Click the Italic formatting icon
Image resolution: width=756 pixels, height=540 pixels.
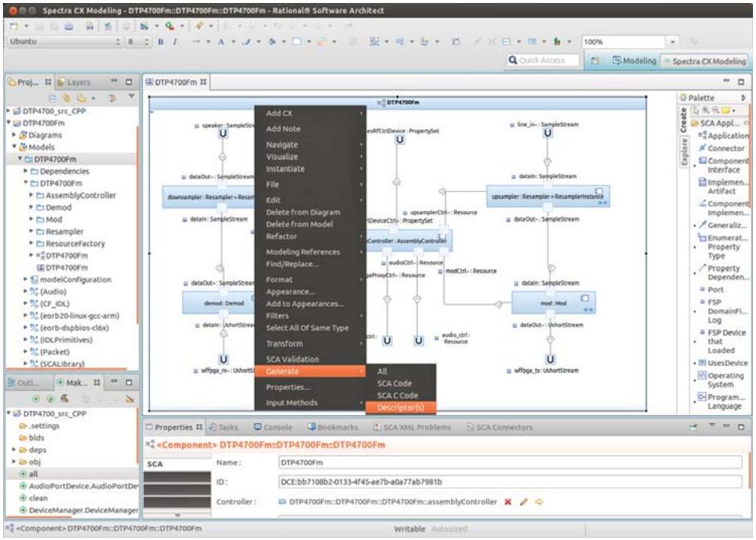tap(175, 42)
